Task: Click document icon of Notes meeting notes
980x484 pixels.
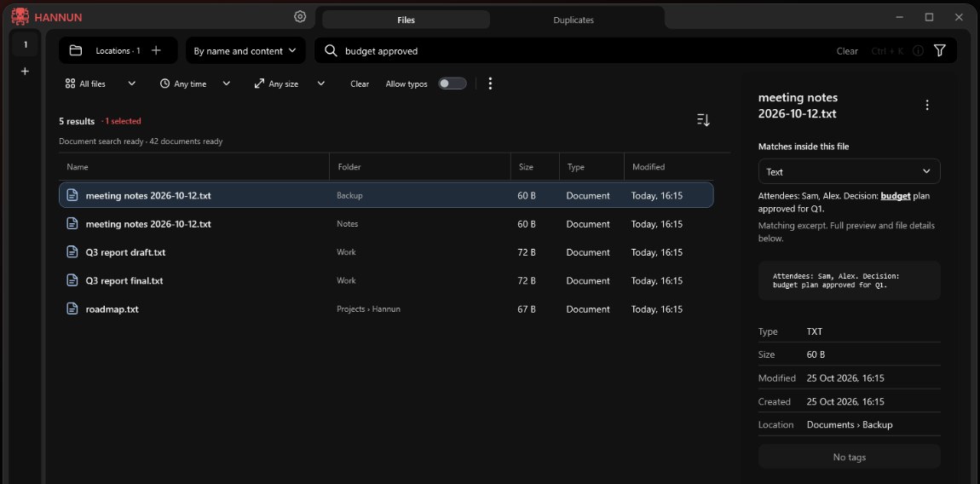Action: [x=72, y=224]
